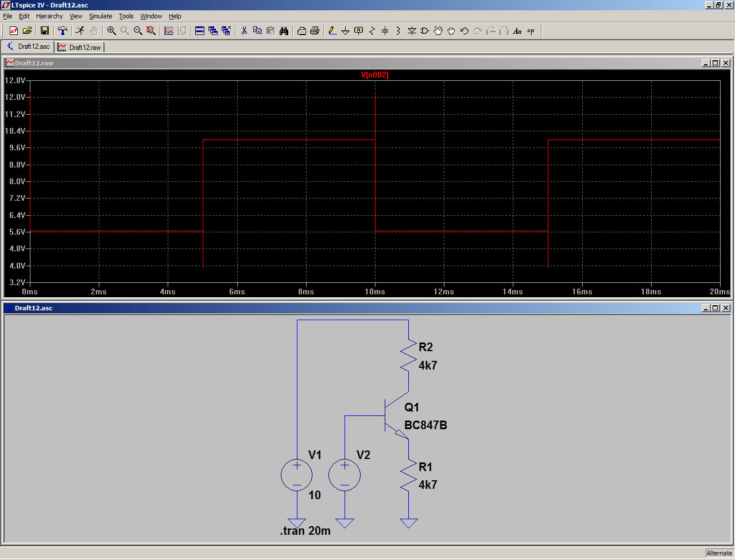Select the Drag closed-hand tool

pyautogui.click(x=451, y=31)
